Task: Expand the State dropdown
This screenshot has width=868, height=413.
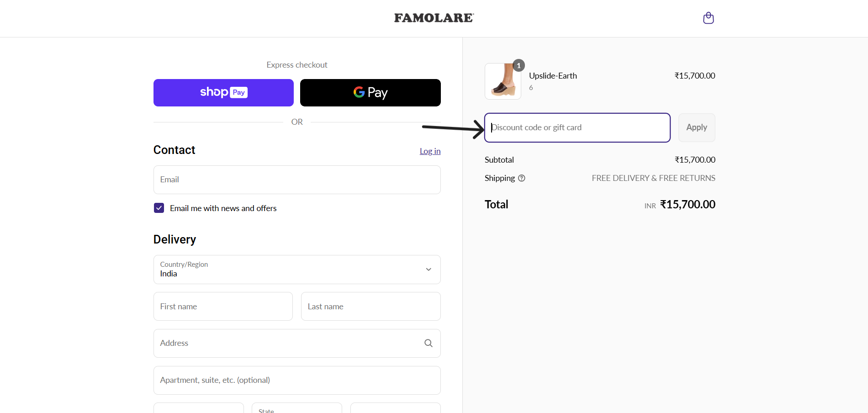Action: click(296, 408)
